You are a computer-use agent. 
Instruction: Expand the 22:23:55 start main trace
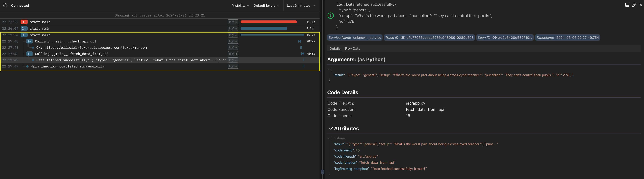(24, 22)
